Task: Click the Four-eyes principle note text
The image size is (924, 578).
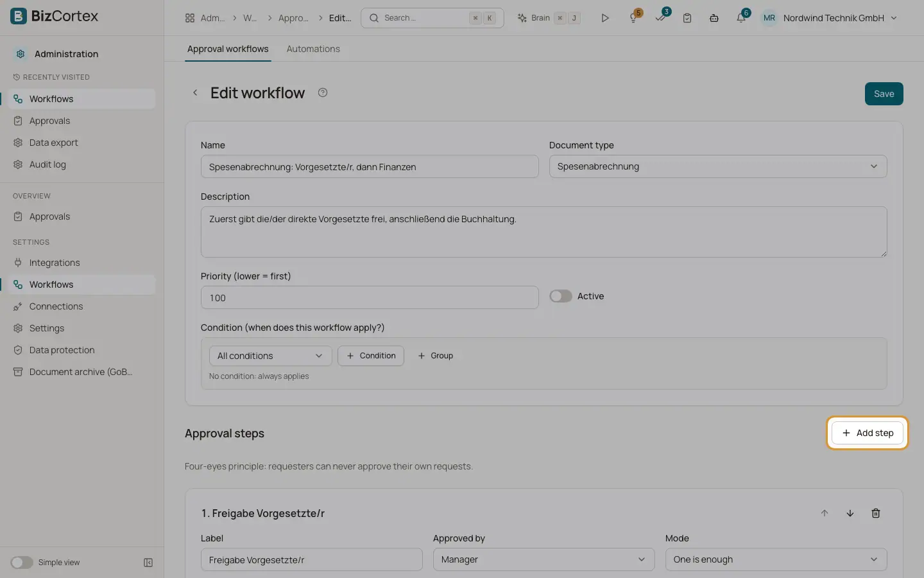Action: (x=329, y=466)
